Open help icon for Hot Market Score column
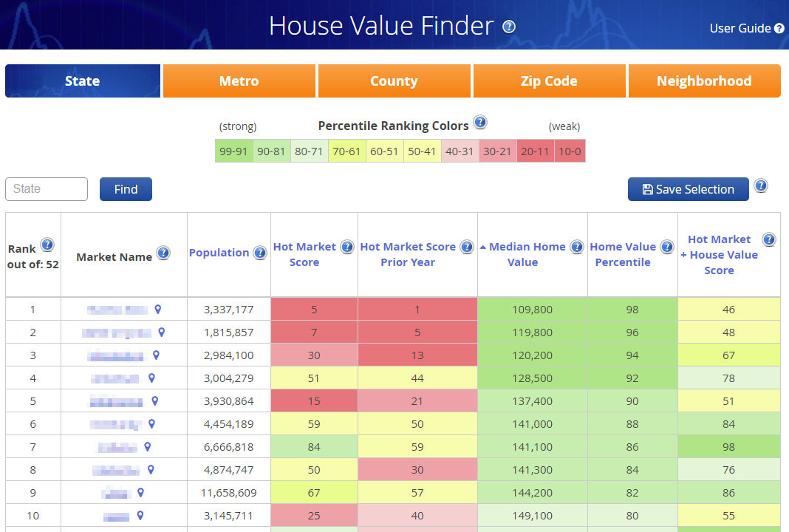This screenshot has height=532, width=789. 347,247
